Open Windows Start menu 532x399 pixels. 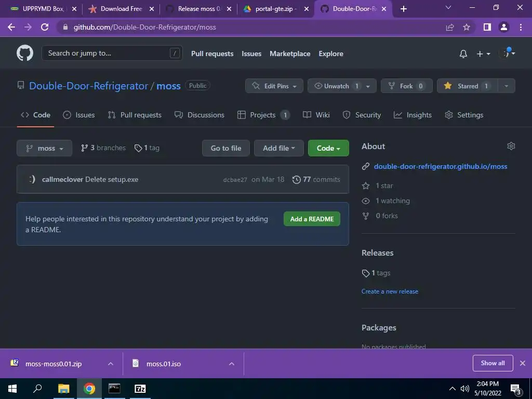[12, 389]
